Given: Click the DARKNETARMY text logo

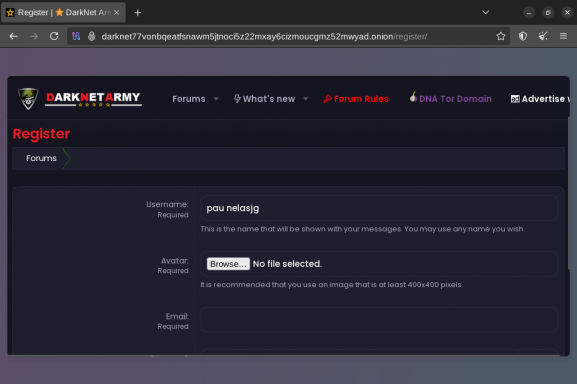Looking at the screenshot, I should 93,99.
